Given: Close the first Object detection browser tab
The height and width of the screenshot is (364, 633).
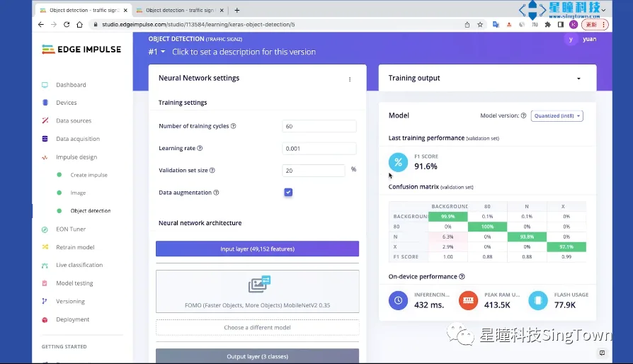Looking at the screenshot, I should [x=125, y=11].
